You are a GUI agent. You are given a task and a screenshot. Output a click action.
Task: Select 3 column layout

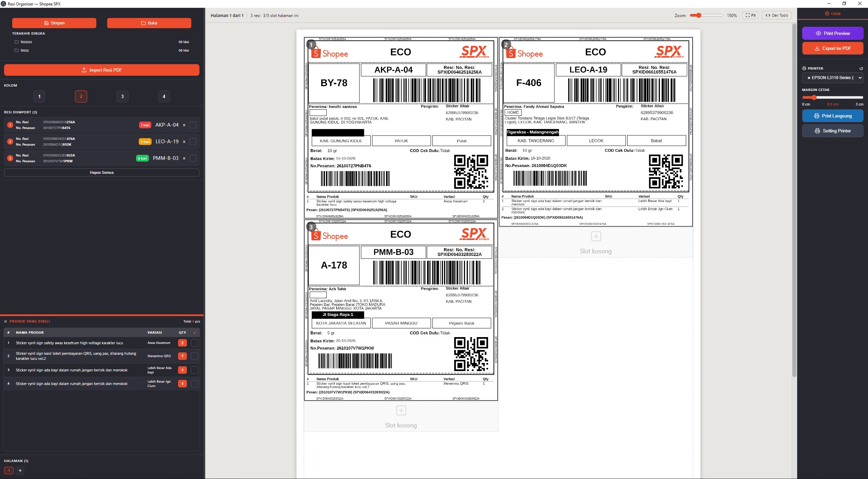pyautogui.click(x=122, y=96)
